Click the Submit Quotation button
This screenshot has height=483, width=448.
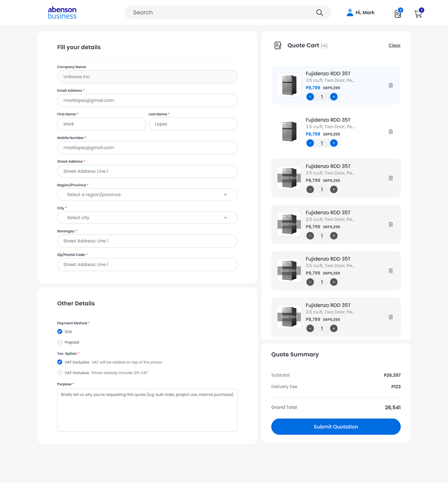(336, 427)
